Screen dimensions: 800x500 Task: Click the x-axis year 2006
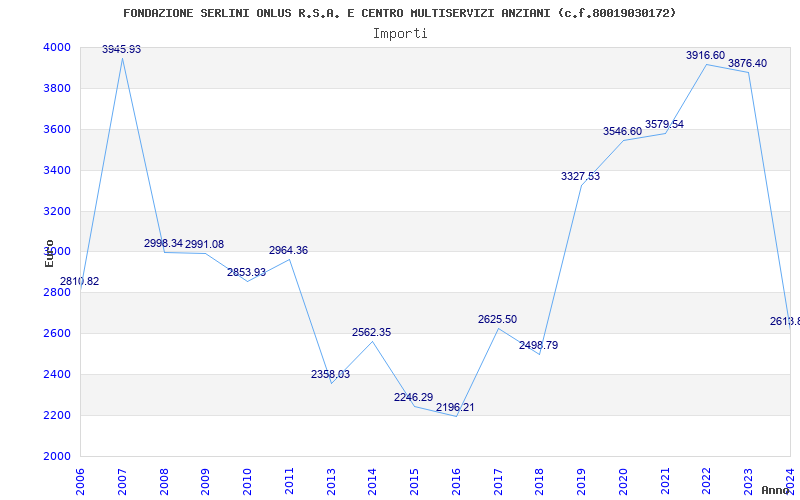[80, 482]
